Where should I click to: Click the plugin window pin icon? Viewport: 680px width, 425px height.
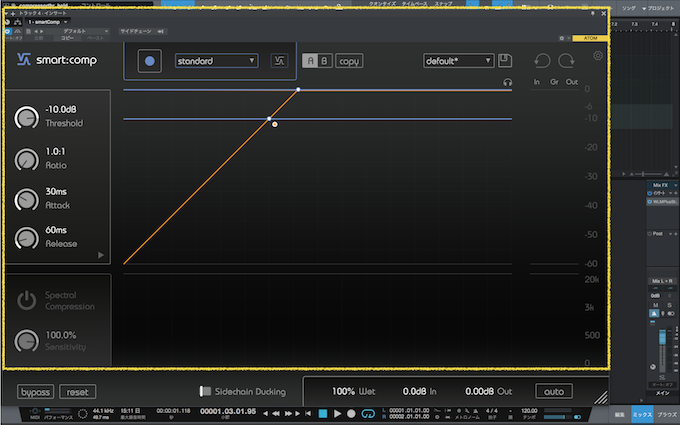click(592, 13)
